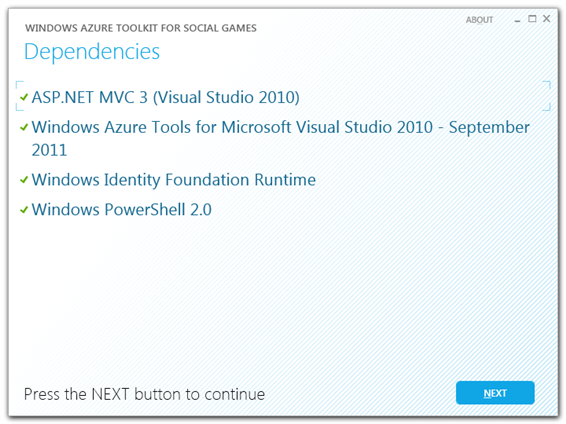
Task: Click checkmark beside ASP.NET MVC 3
Action: pyautogui.click(x=24, y=97)
